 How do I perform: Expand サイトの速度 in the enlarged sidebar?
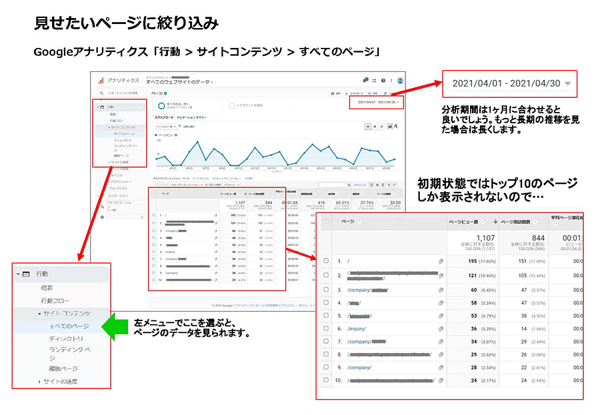tap(39, 381)
